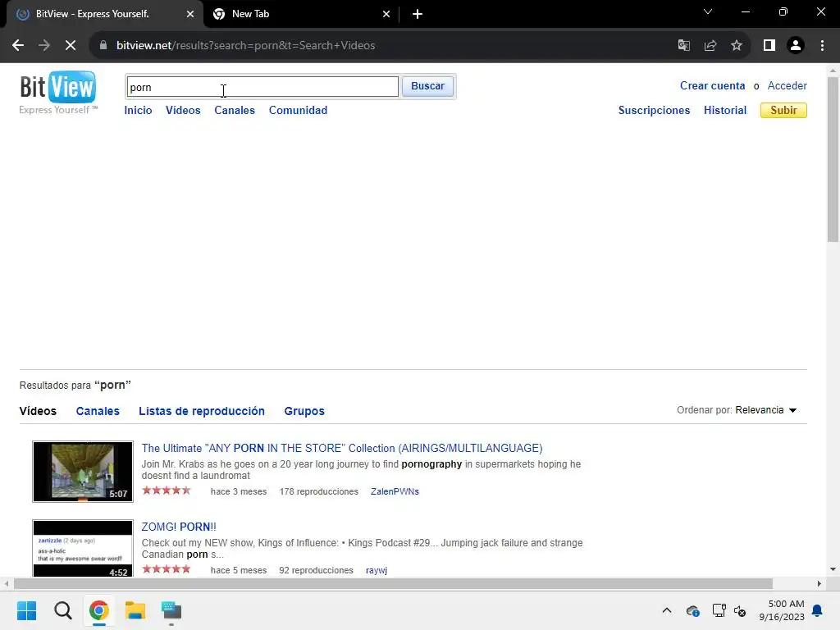Click star rating of raywj video
This screenshot has height=630, width=840.
[x=166, y=569]
